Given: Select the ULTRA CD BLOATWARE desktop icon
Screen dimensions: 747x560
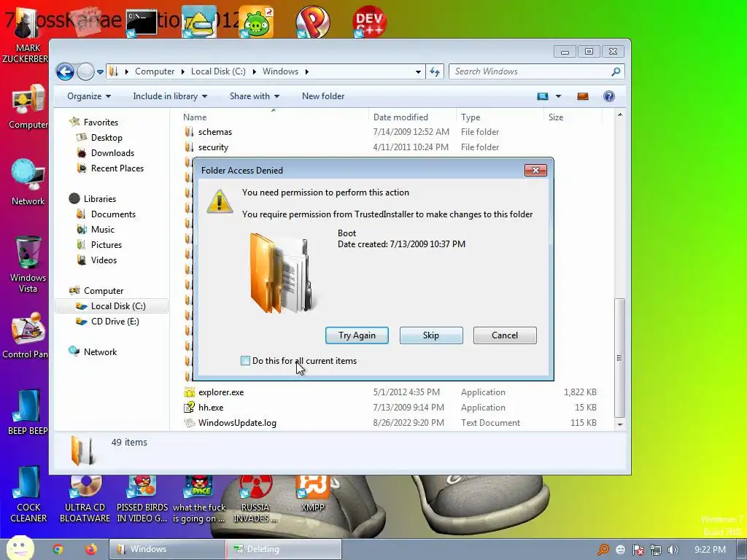Looking at the screenshot, I should [x=85, y=499].
